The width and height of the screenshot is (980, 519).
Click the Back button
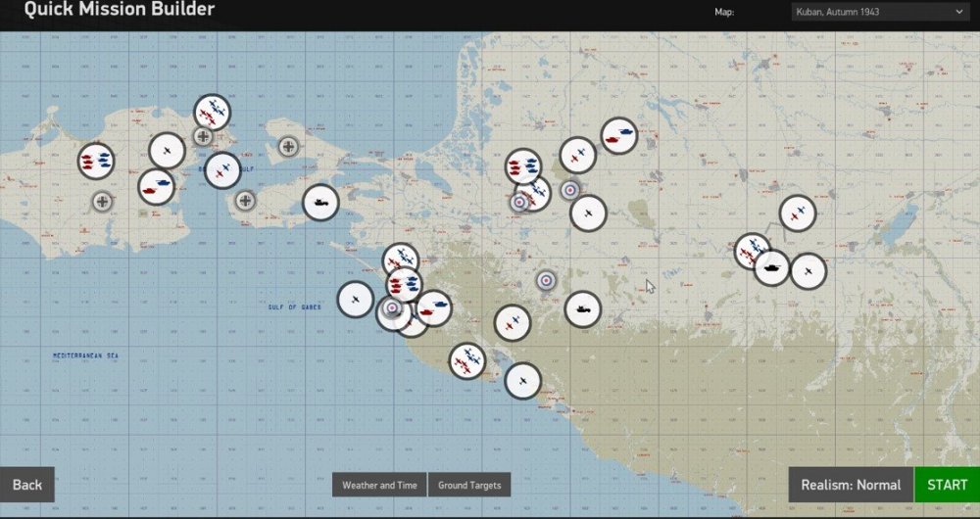[x=26, y=485]
